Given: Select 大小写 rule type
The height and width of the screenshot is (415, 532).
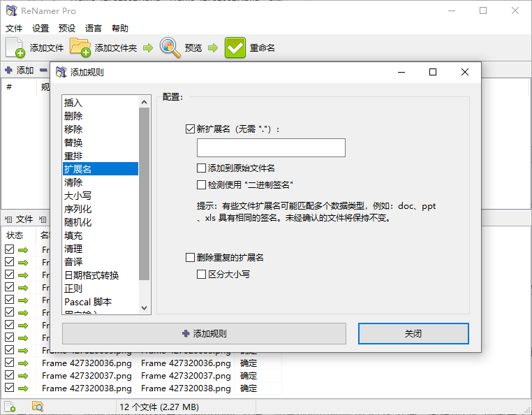Looking at the screenshot, I should [x=101, y=196].
